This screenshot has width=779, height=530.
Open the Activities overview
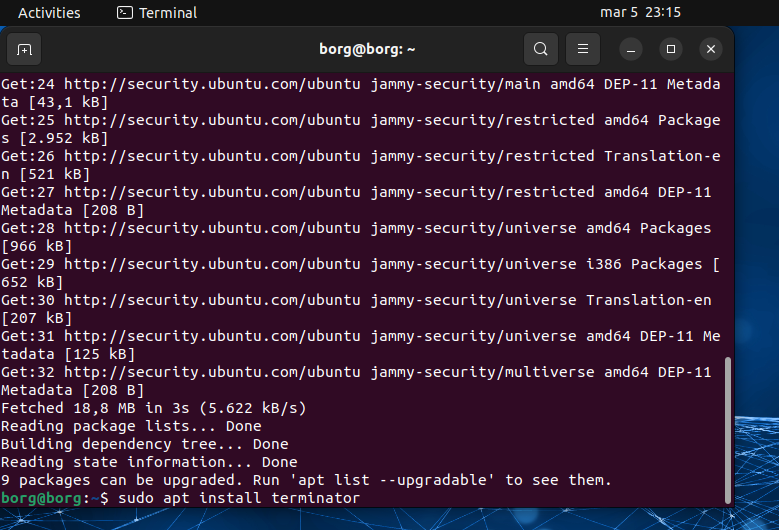point(49,13)
